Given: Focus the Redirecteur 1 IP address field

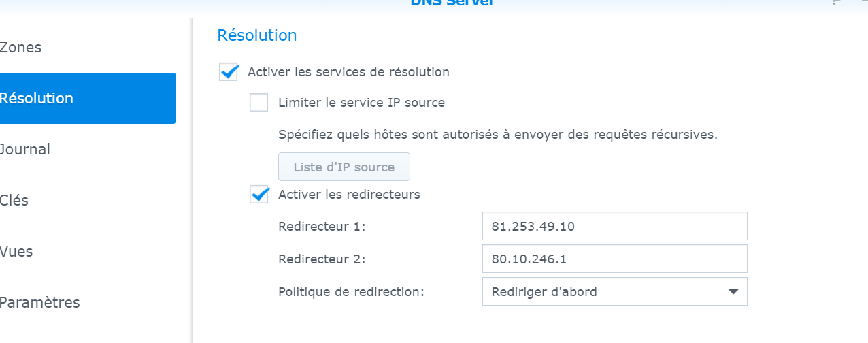Looking at the screenshot, I should pos(614,227).
